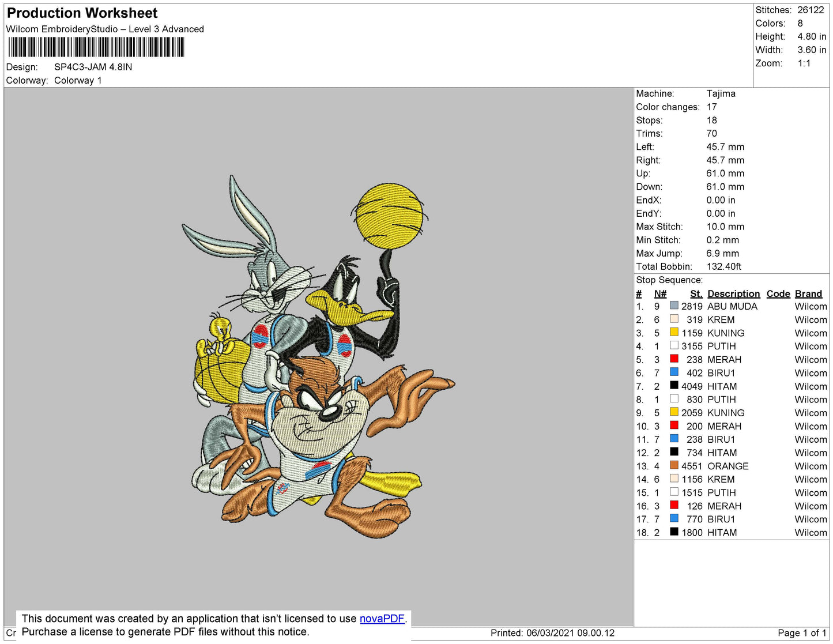Click the Description column header
This screenshot has height=644, width=833.
point(734,293)
